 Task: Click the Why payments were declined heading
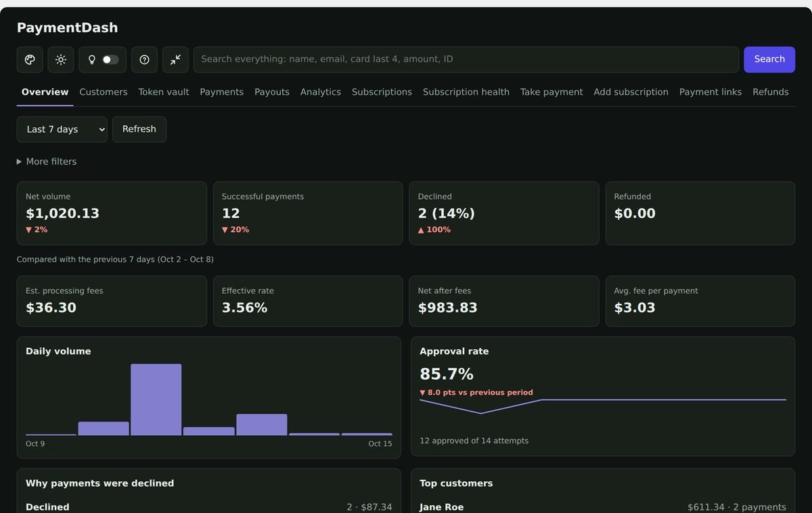tap(100, 483)
